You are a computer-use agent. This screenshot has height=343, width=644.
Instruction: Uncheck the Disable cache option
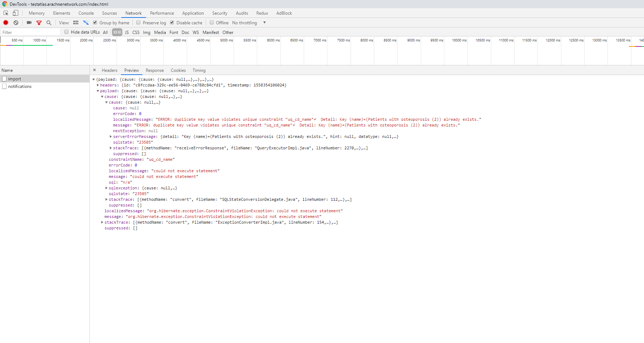tap(172, 22)
